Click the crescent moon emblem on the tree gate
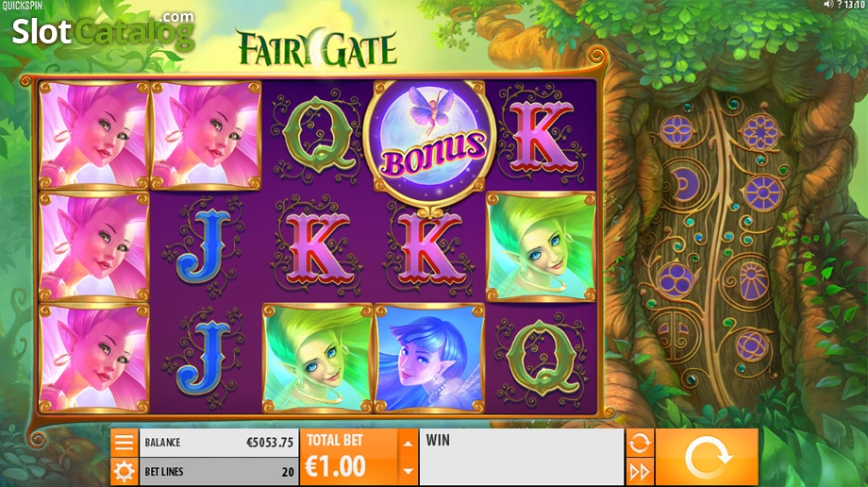Image resolution: width=868 pixels, height=487 pixels. tap(685, 184)
